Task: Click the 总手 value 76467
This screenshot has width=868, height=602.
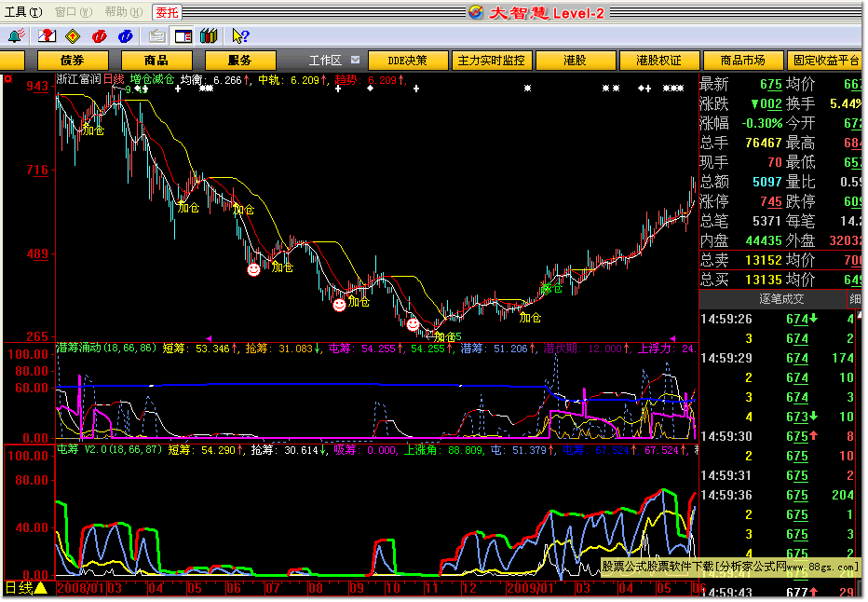Action: pyautogui.click(x=764, y=143)
